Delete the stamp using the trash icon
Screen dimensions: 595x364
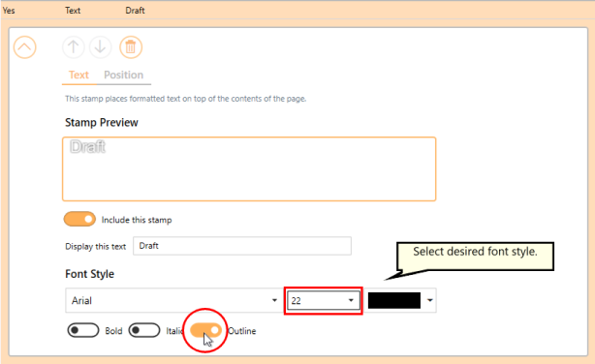tap(131, 47)
